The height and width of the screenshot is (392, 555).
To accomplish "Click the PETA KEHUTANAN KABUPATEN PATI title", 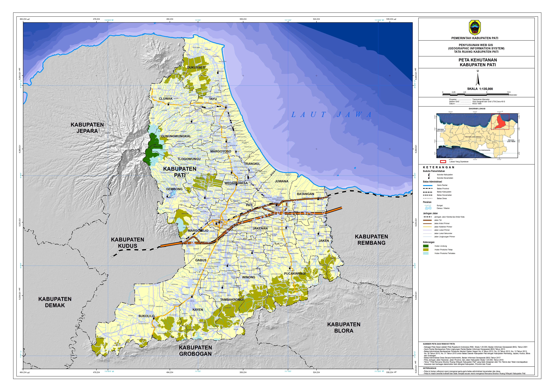I will coord(478,62).
